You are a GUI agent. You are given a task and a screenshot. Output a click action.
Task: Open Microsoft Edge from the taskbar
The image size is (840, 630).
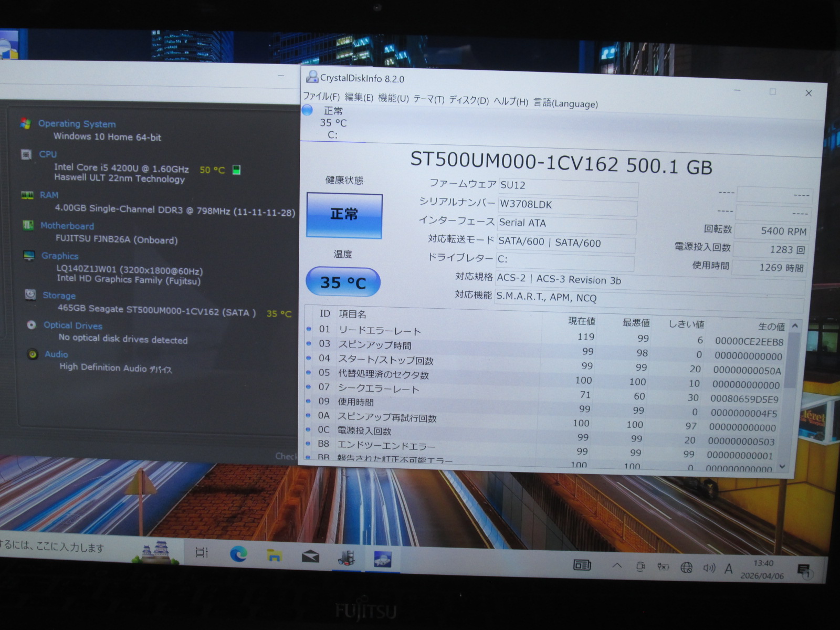[238, 554]
